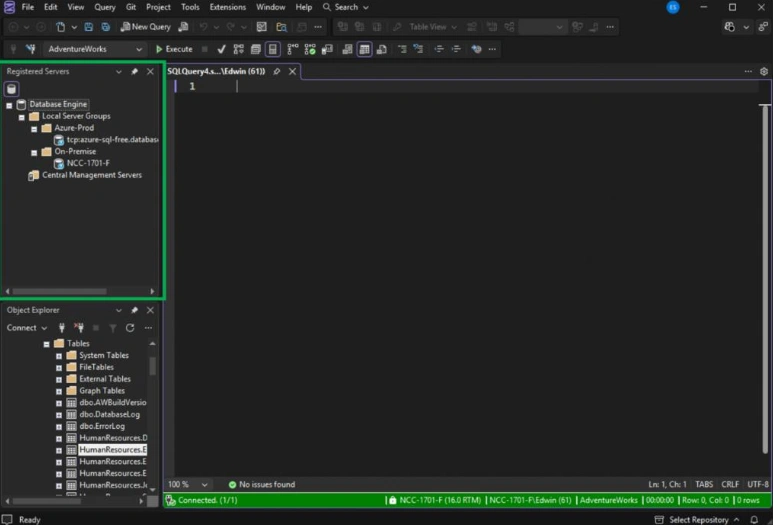Open the AdventureWorks database dropdown
Screen dimensions: 773x525
[x=94, y=49]
